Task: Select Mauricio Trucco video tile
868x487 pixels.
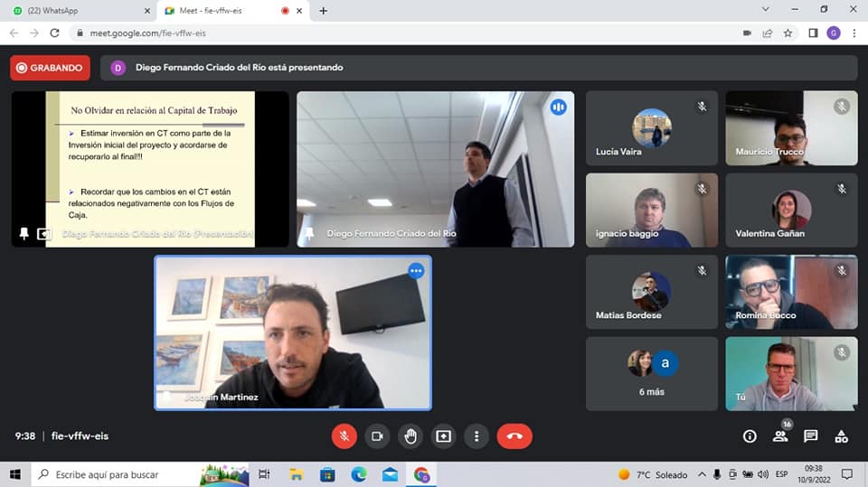Action: 792,128
